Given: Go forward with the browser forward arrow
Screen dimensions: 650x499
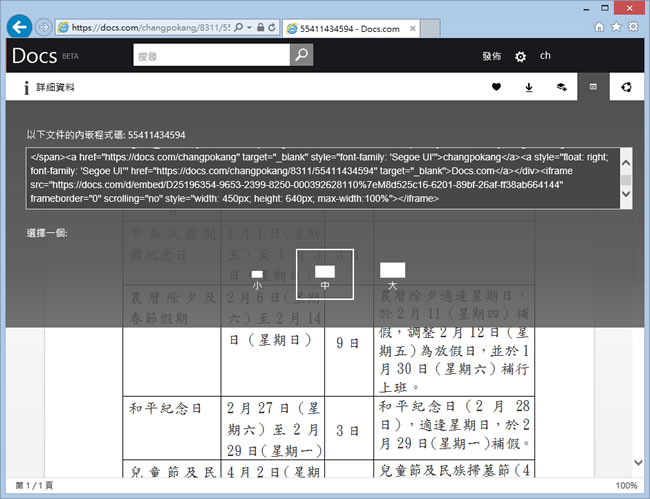Looking at the screenshot, I should (x=43, y=28).
